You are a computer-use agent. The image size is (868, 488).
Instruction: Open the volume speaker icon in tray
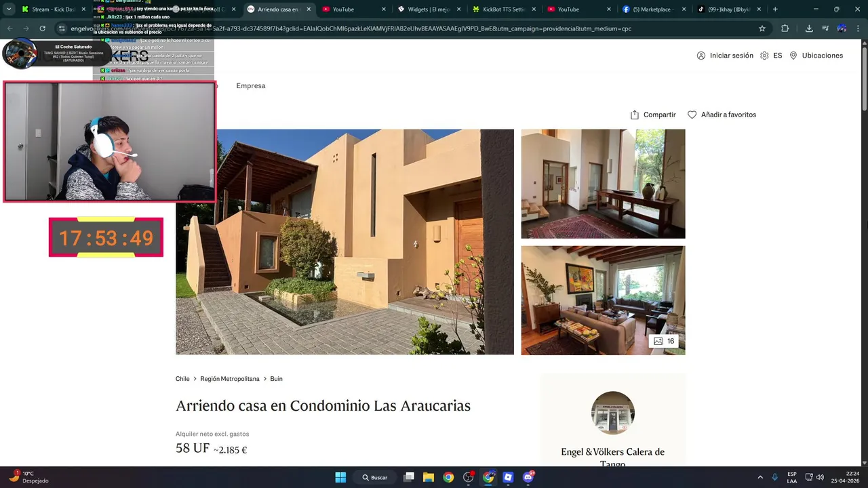point(820,477)
